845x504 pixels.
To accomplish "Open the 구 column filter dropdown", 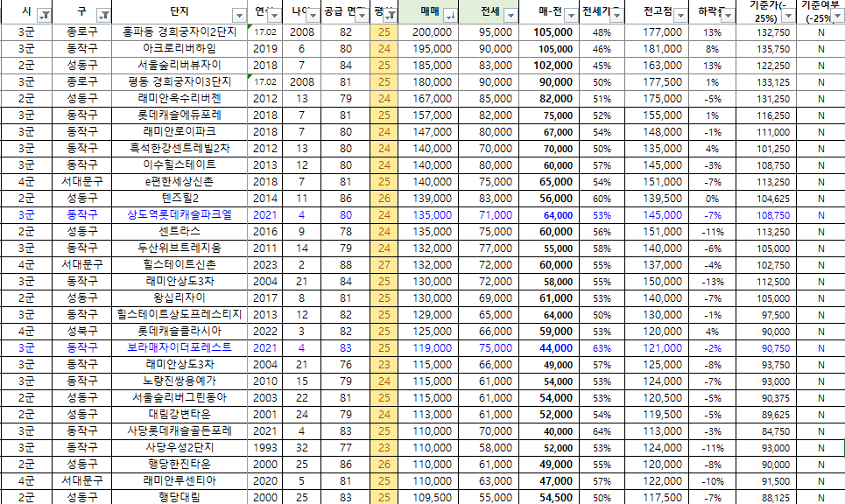I will (x=103, y=16).
